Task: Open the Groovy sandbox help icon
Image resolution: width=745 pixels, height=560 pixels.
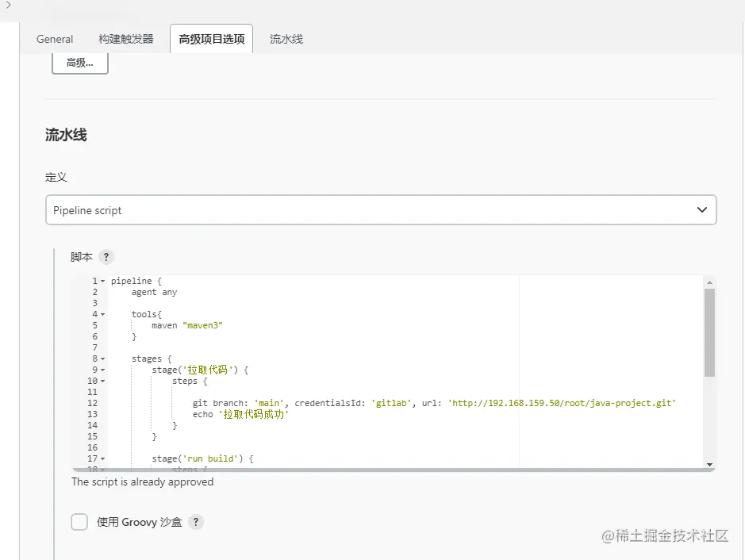Action: (x=196, y=521)
